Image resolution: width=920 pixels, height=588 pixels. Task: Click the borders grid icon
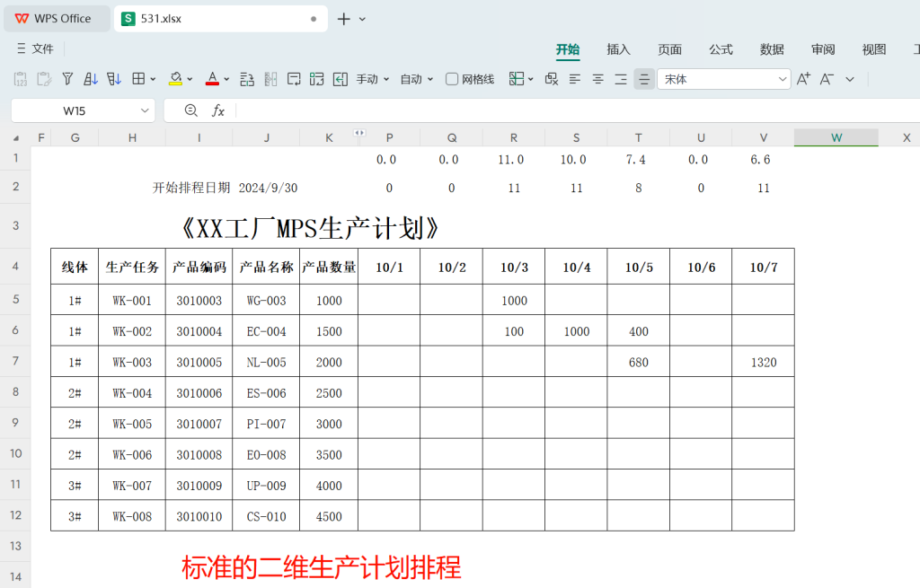(x=138, y=79)
